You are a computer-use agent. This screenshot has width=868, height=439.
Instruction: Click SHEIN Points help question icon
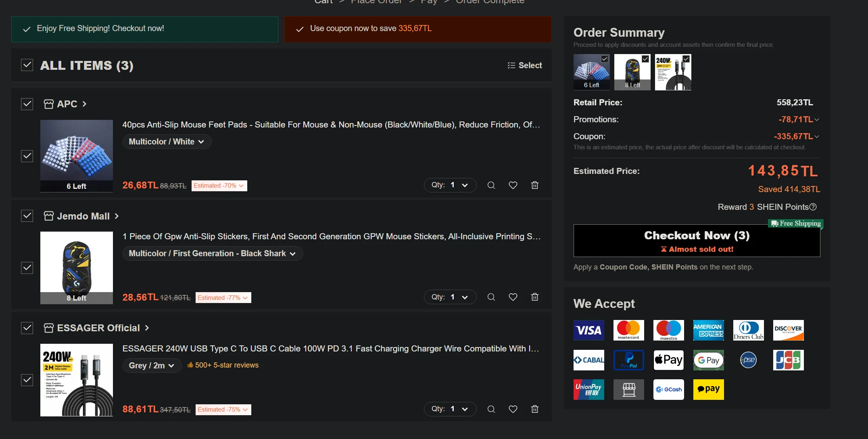coord(813,207)
